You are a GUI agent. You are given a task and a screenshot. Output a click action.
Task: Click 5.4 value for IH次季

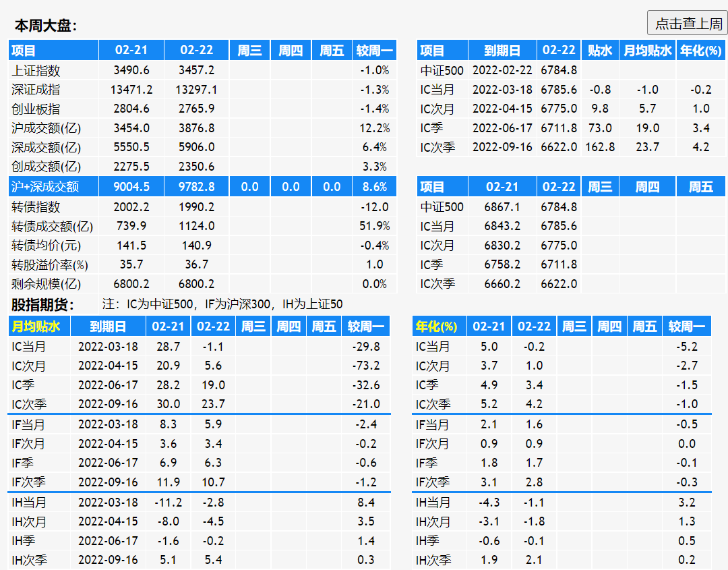click(213, 560)
